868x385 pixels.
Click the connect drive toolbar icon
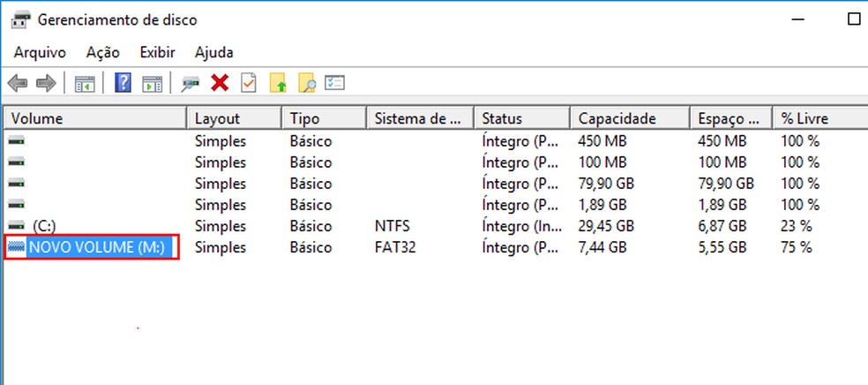pyautogui.click(x=190, y=83)
